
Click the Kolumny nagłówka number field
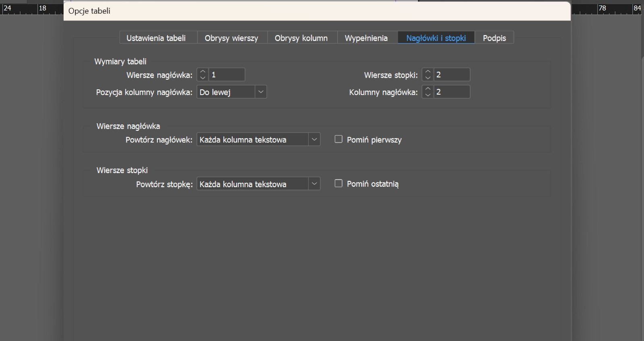click(x=452, y=92)
